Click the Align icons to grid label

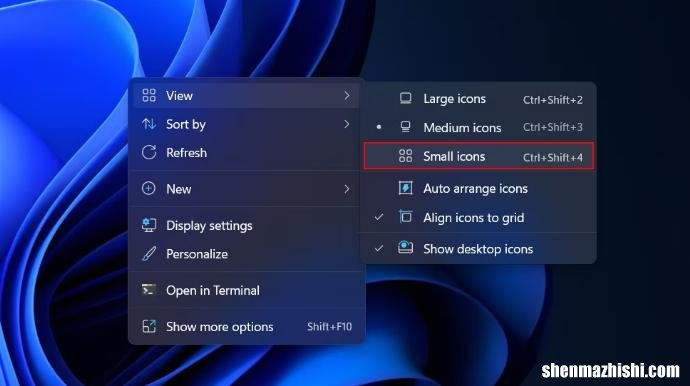point(473,217)
